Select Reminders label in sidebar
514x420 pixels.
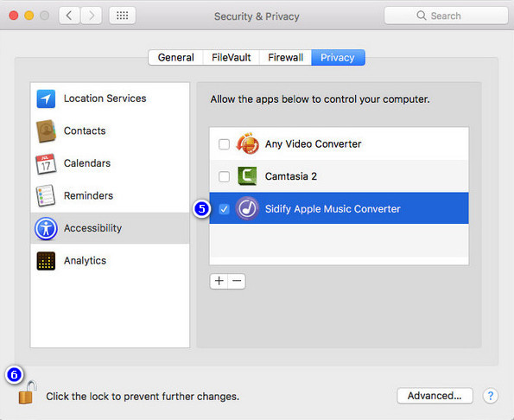[x=88, y=195]
